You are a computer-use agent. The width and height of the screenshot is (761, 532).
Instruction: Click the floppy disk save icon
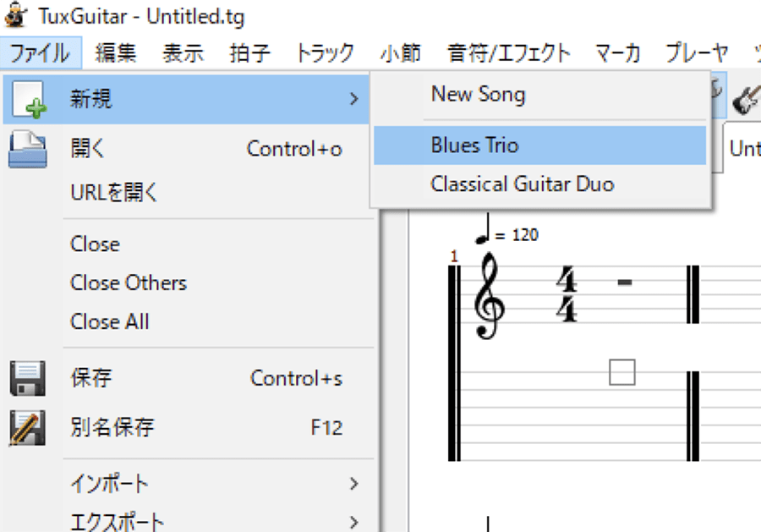[x=27, y=378]
